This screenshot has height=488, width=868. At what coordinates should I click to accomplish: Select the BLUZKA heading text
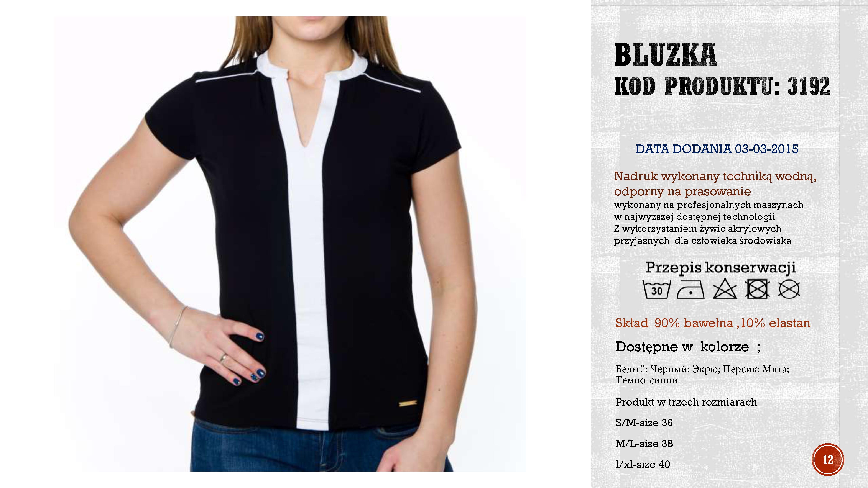click(x=666, y=55)
